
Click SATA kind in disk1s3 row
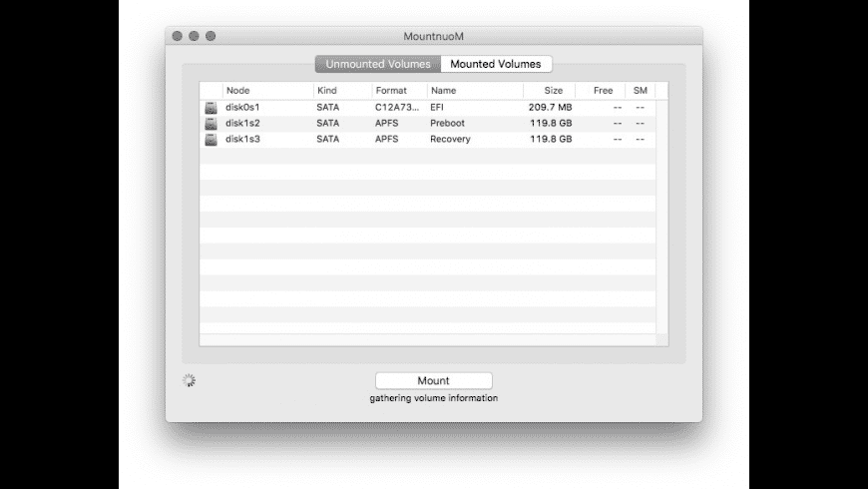[327, 139]
